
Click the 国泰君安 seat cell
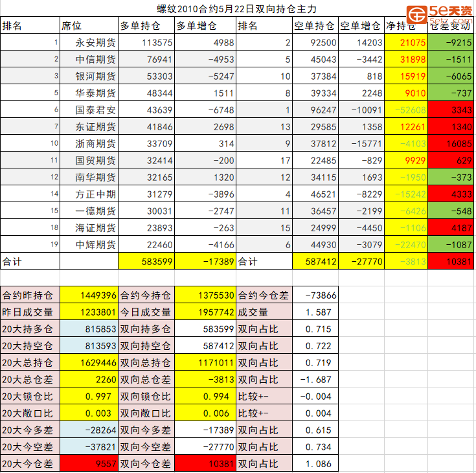(x=96, y=110)
